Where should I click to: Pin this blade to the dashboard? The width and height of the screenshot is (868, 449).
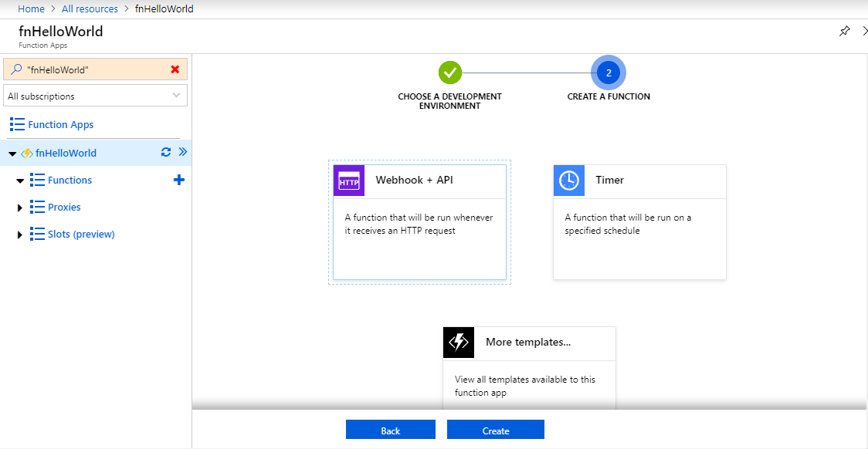[844, 31]
